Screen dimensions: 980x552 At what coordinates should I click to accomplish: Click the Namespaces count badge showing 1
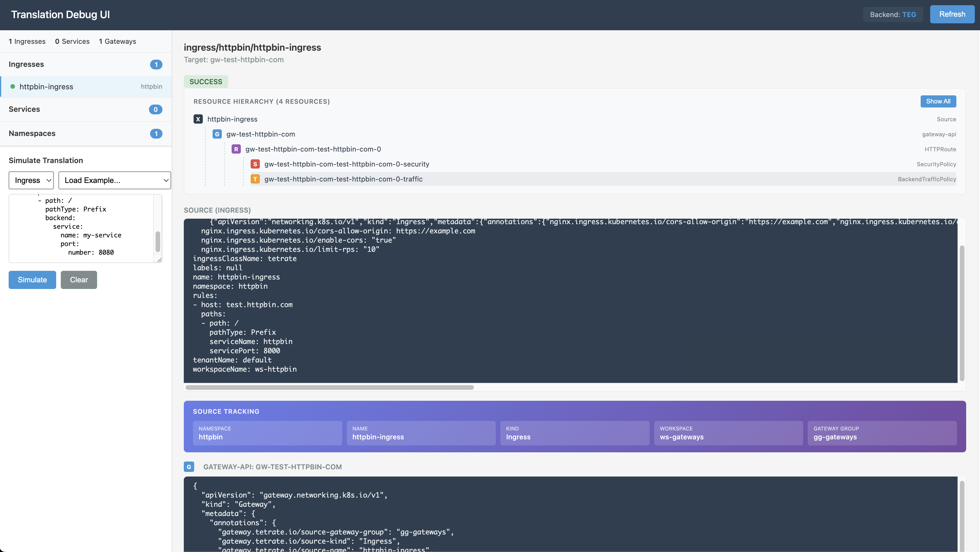(x=156, y=133)
